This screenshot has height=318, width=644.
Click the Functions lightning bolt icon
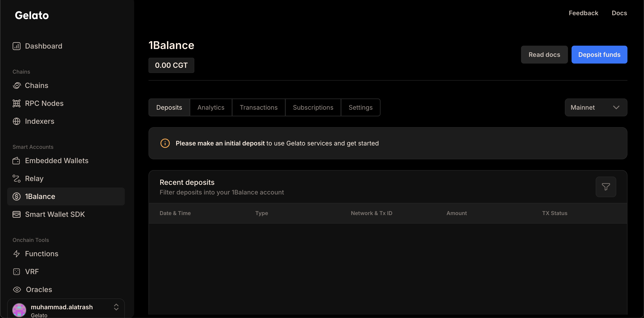(x=17, y=254)
